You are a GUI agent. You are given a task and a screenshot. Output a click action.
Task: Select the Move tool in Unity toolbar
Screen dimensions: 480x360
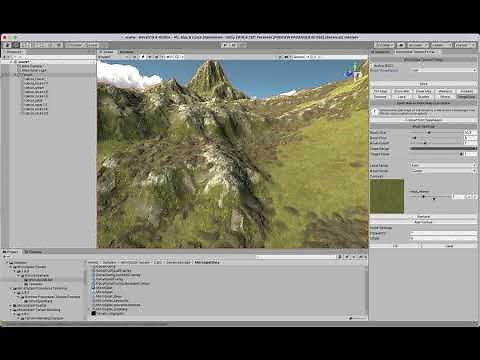[16, 45]
